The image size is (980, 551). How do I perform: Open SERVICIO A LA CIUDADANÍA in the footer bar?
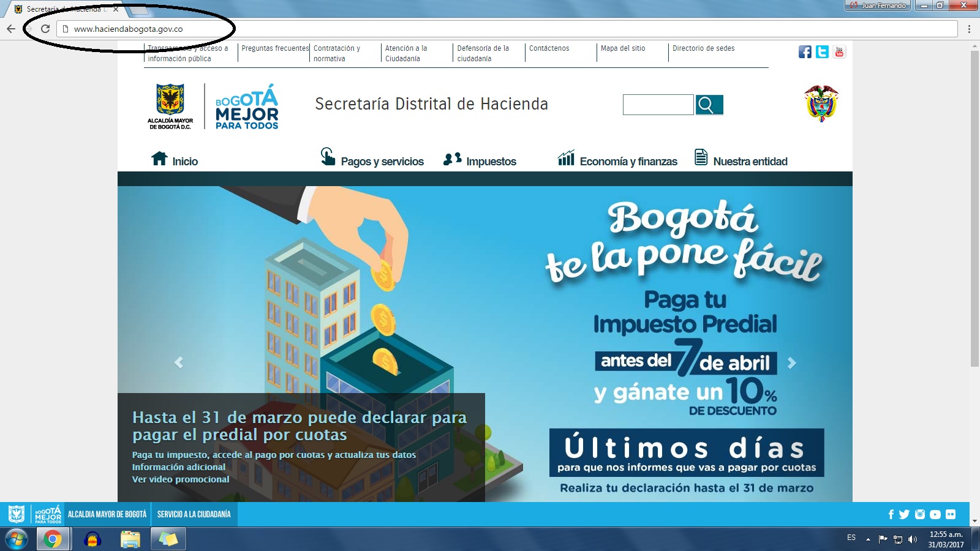click(194, 514)
